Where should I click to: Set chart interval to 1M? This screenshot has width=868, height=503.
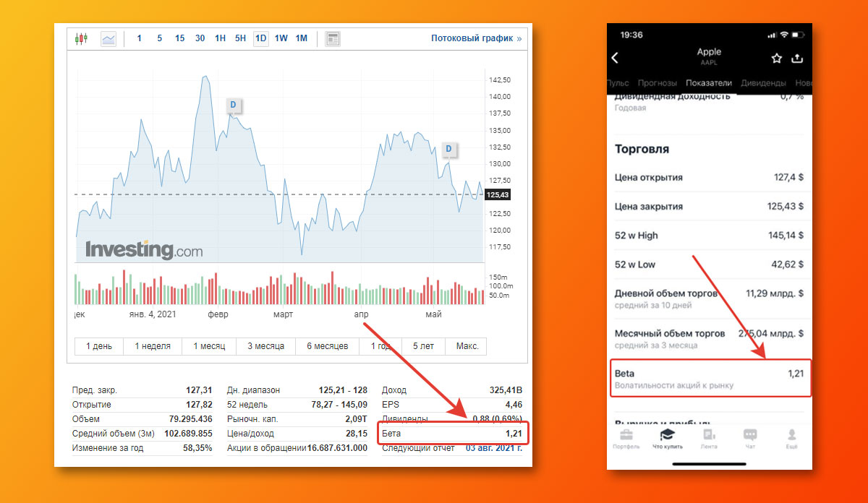tap(302, 38)
